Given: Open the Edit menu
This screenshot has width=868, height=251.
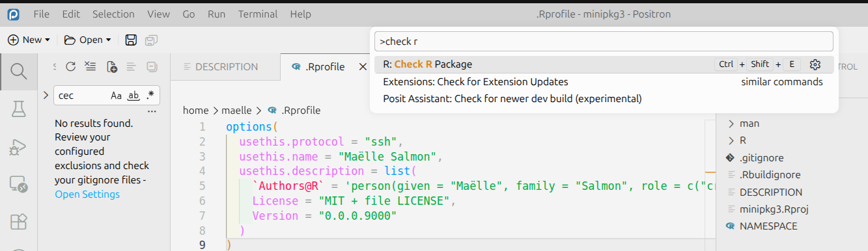Looking at the screenshot, I should (72, 14).
